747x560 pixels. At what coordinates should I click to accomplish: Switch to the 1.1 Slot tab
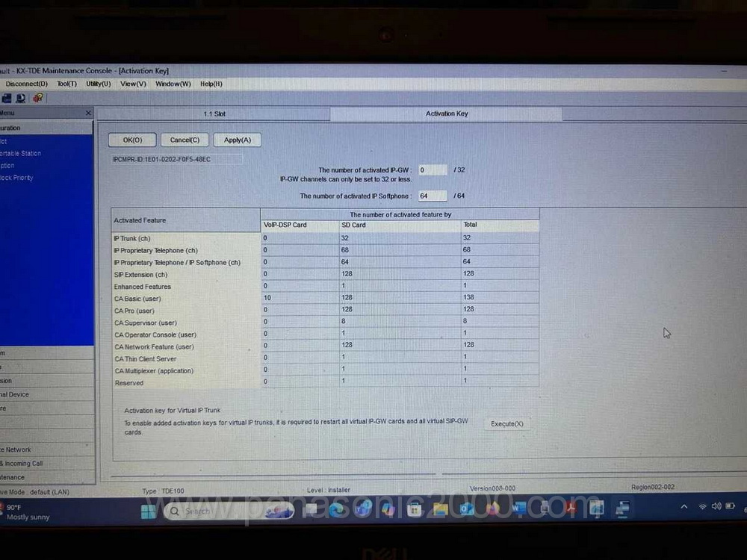214,114
